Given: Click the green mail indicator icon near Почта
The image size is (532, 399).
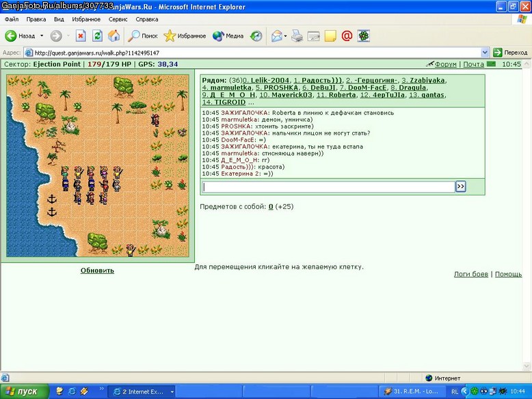Looking at the screenshot, I should pyautogui.click(x=491, y=64).
